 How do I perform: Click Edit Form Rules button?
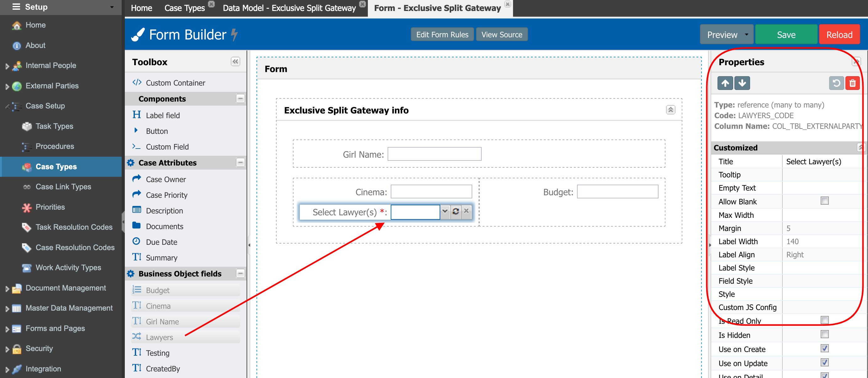pyautogui.click(x=442, y=35)
